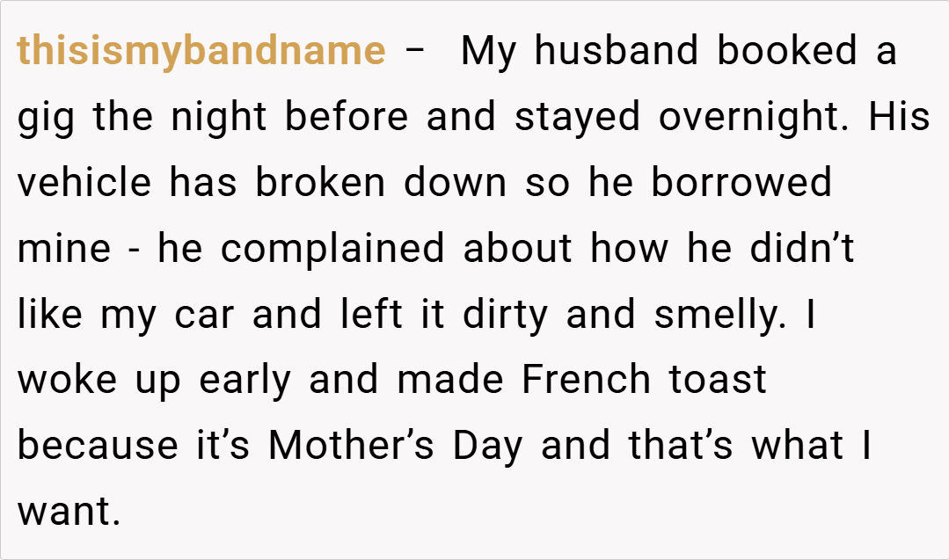949x560 pixels.
Task: Click the word "mine" starting the fourth line
Action: [x=64, y=249]
